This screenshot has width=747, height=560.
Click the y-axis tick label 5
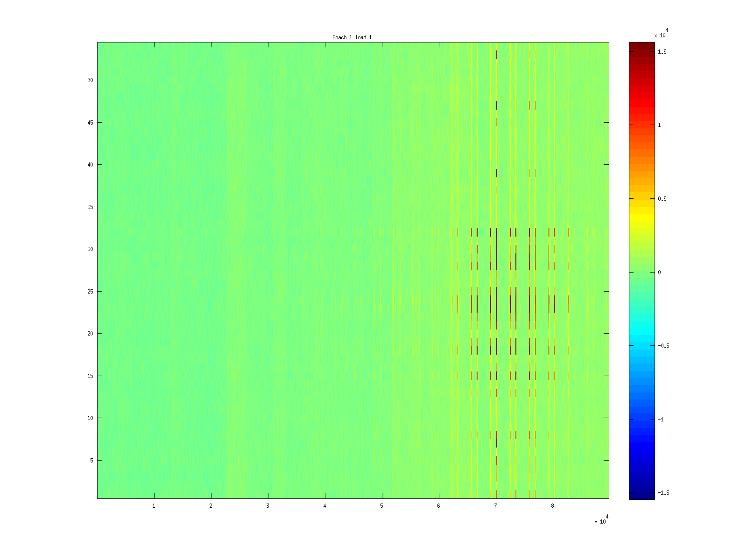(92, 461)
